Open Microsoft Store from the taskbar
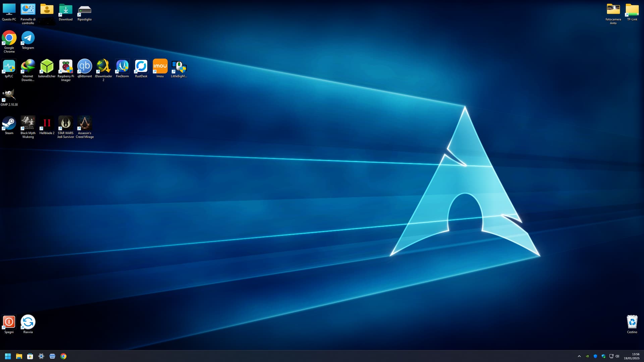This screenshot has width=644, height=362. [30, 356]
